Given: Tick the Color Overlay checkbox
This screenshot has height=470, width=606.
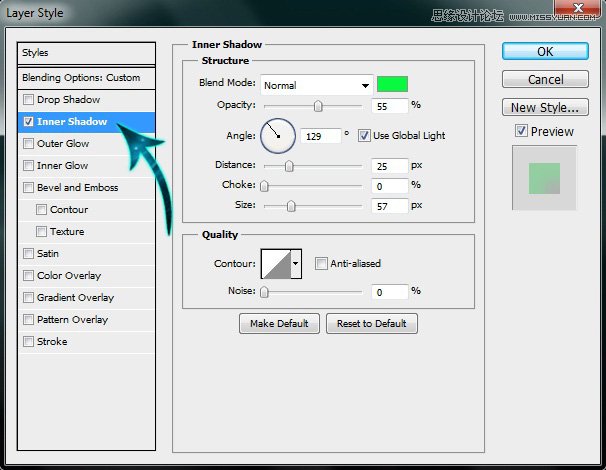Looking at the screenshot, I should click(x=28, y=276).
